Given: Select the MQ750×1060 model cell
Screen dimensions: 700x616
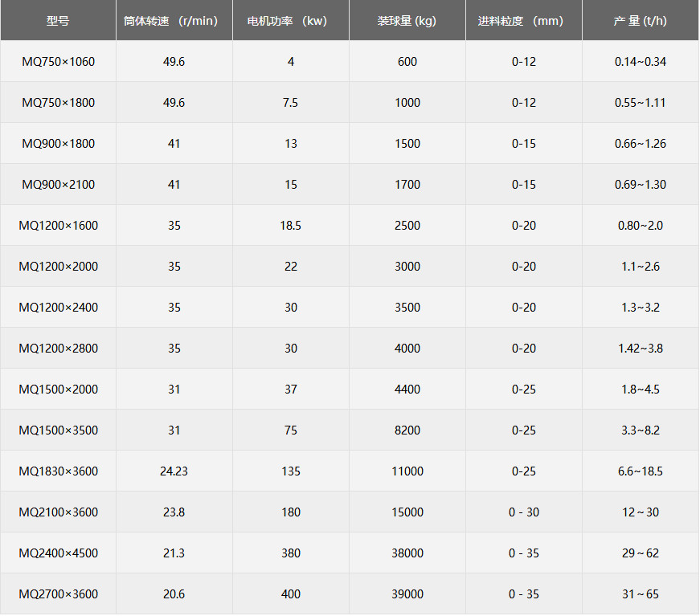Looking at the screenshot, I should point(58,62).
